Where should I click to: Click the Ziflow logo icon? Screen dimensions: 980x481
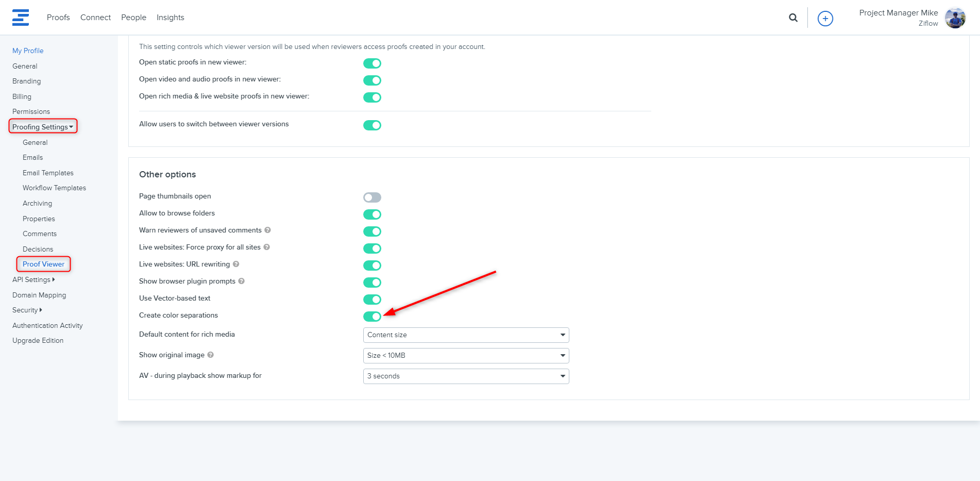point(21,18)
